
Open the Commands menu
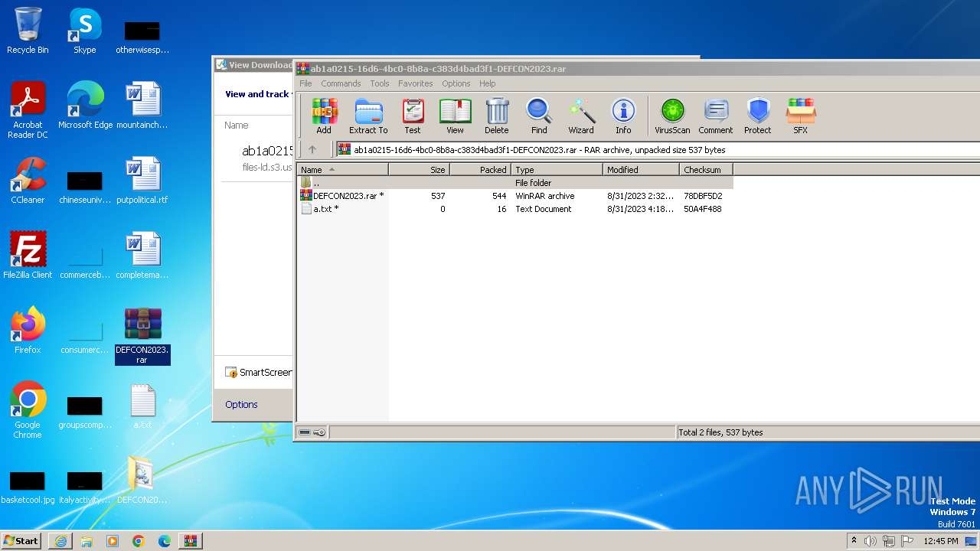click(x=341, y=83)
